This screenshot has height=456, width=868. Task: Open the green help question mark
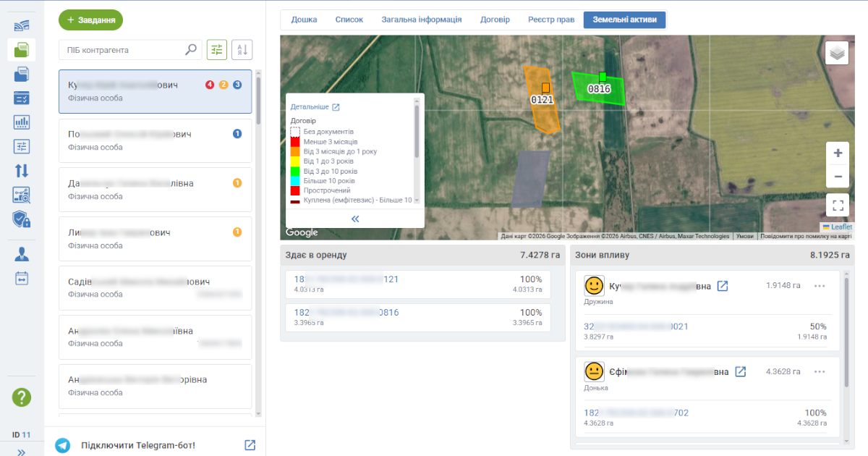coord(22,397)
